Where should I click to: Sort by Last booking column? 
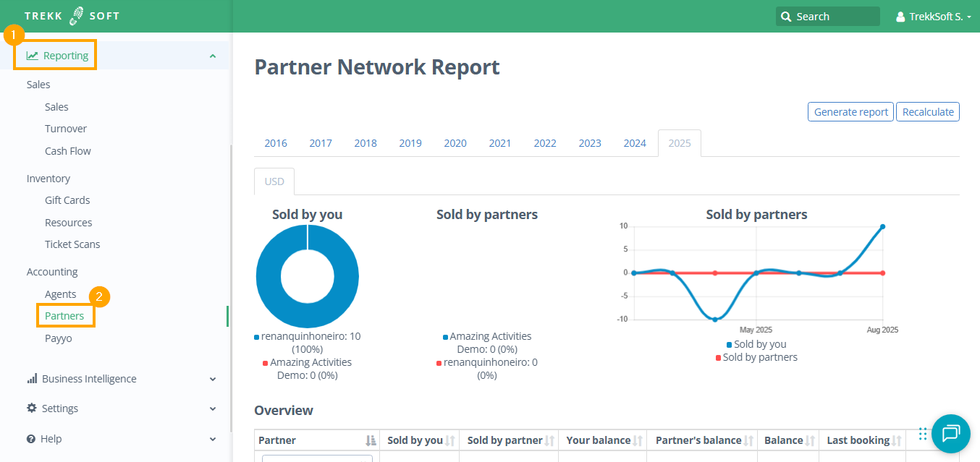pos(897,440)
